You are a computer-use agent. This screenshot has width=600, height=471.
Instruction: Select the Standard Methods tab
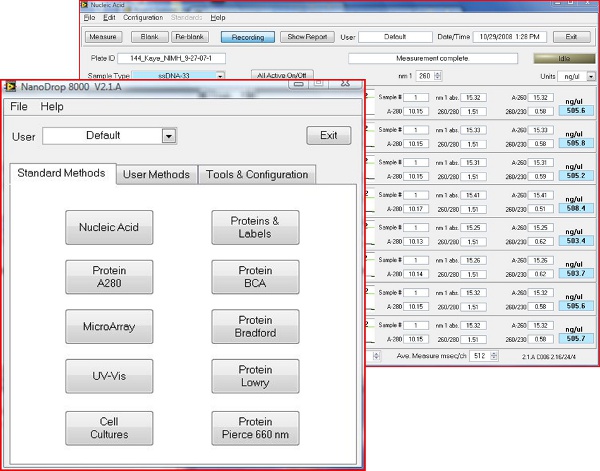(61, 173)
